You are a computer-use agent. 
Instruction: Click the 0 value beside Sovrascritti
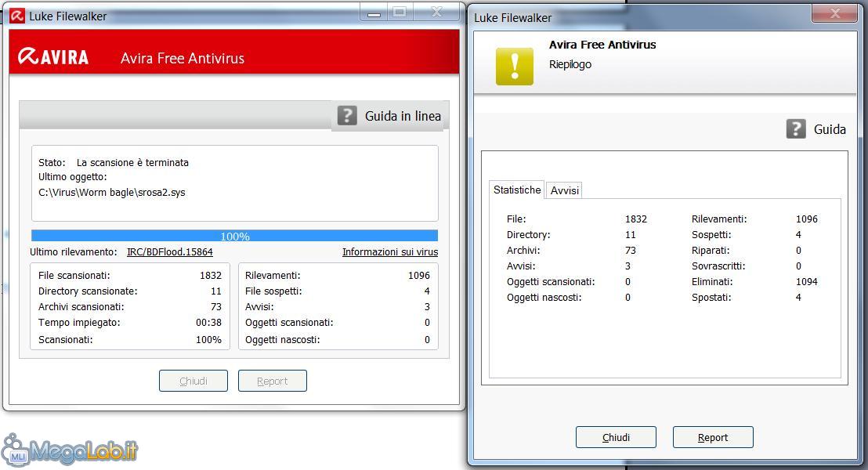pos(798,266)
